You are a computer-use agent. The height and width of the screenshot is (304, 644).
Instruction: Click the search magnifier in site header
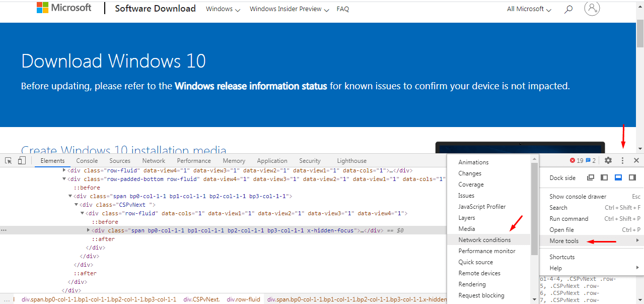pos(568,9)
